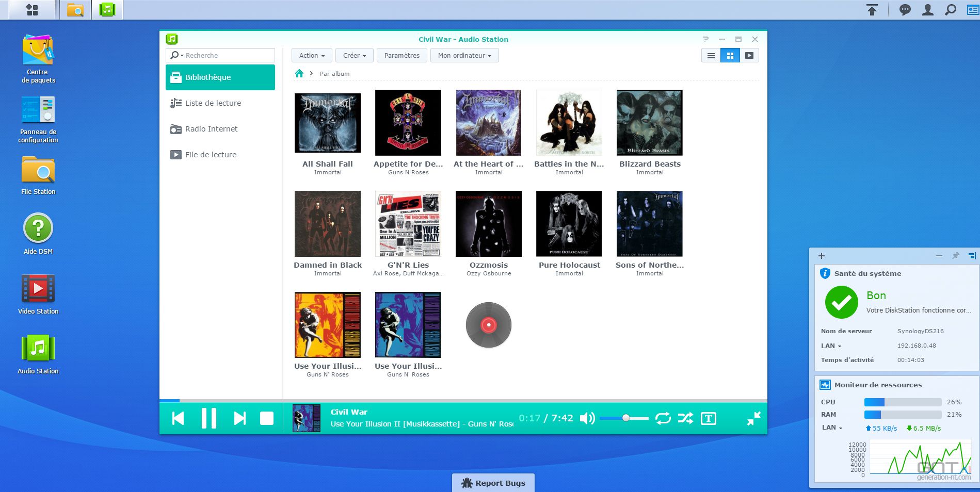Viewport: 980px width, 492px height.
Task: Select Audio Station taskbar button
Action: point(107,10)
